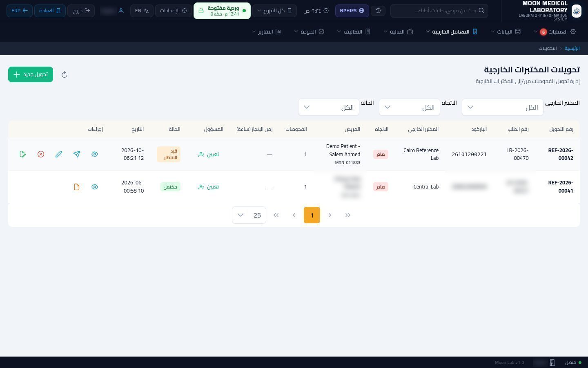
Task: Expand البيانات menu
Action: click(x=506, y=31)
